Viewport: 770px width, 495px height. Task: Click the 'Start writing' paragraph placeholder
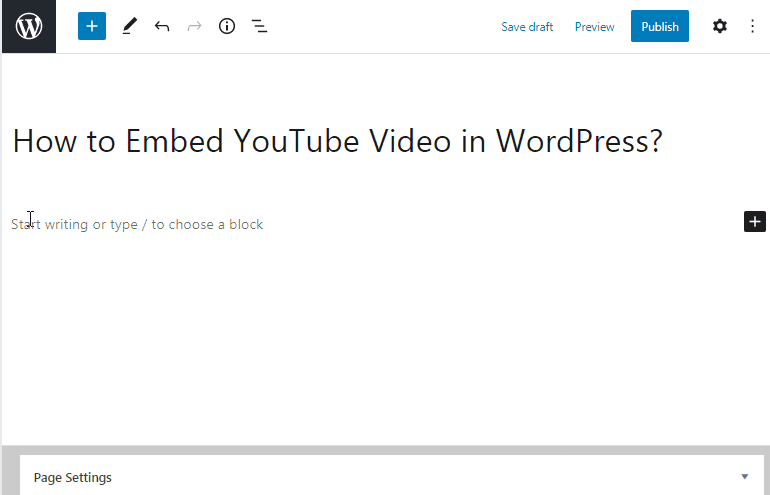pyautogui.click(x=137, y=224)
